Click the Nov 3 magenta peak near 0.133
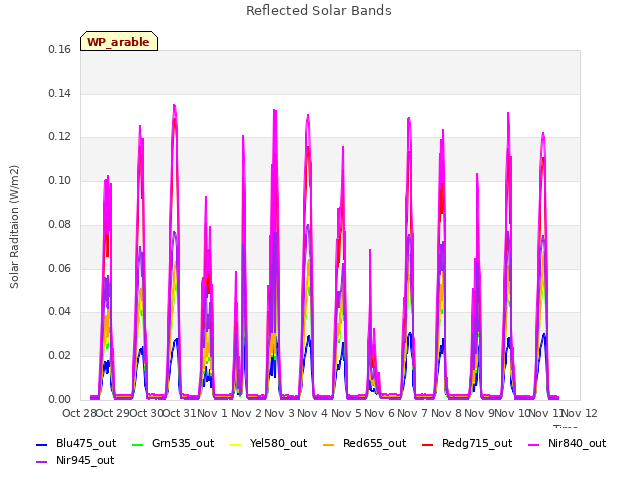 [274, 110]
